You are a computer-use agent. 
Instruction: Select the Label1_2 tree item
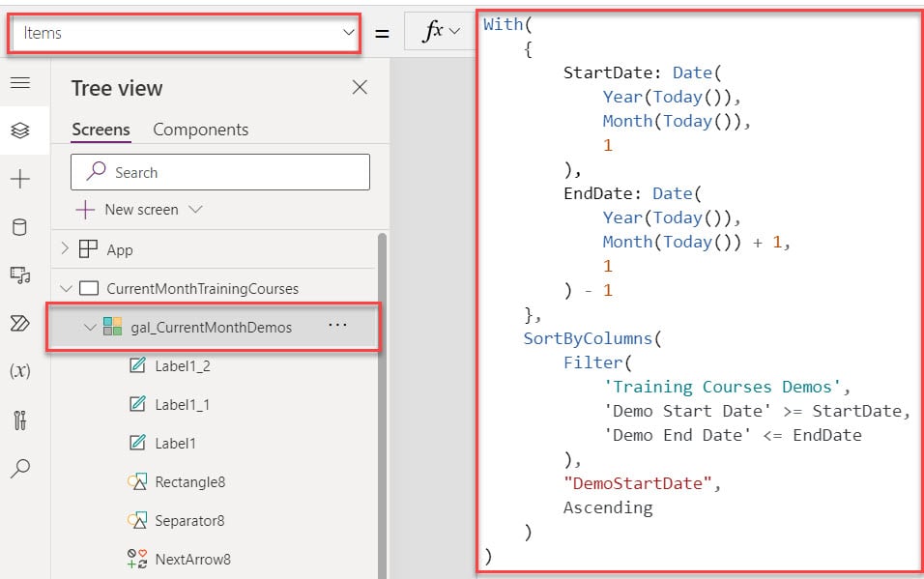point(182,366)
